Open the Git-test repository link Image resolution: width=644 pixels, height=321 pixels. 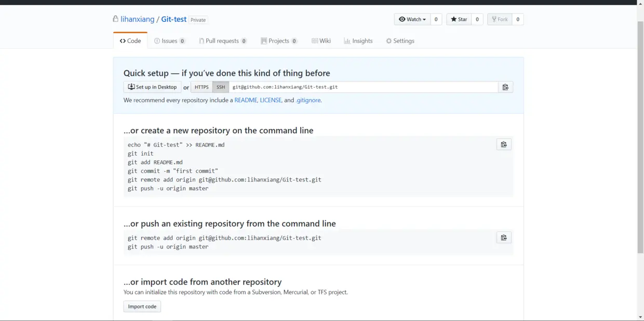tap(174, 19)
